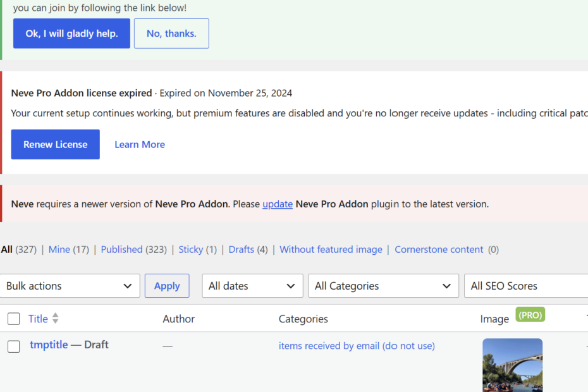Follow the Learn More link

pyautogui.click(x=140, y=144)
